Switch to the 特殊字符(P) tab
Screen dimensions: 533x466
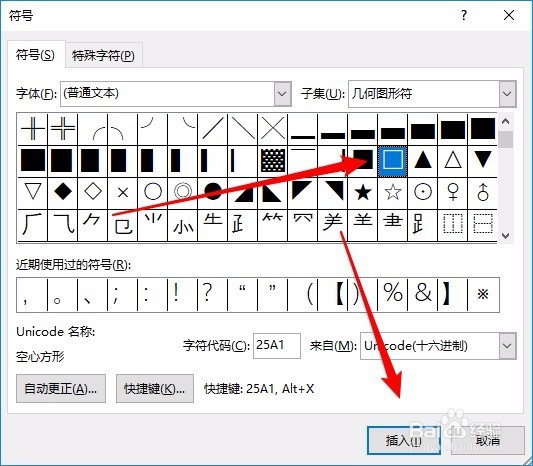coord(103,55)
